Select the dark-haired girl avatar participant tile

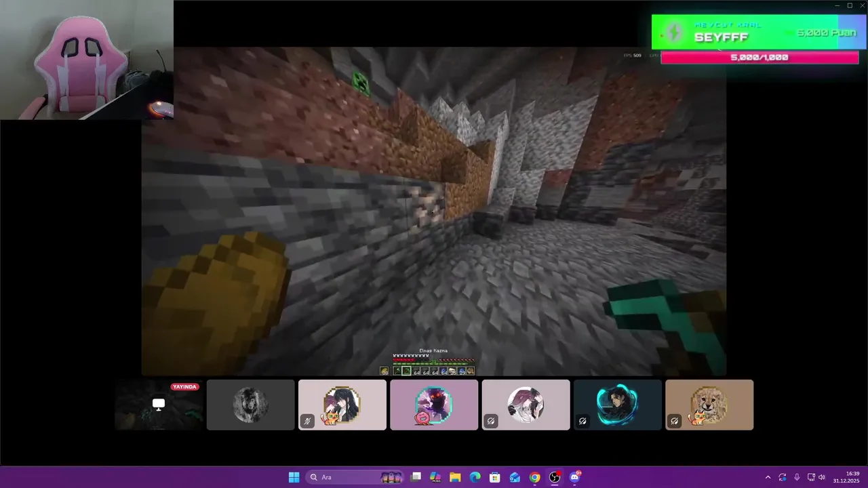pyautogui.click(x=342, y=405)
